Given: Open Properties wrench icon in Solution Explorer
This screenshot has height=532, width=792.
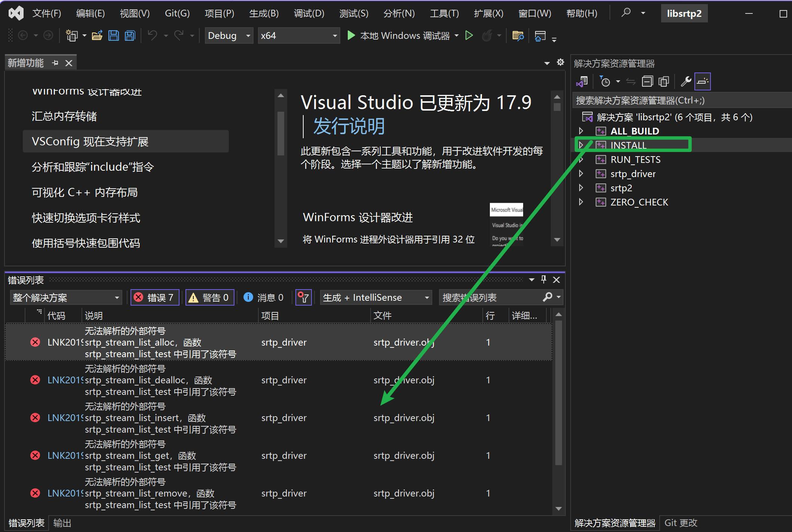Looking at the screenshot, I should point(686,81).
